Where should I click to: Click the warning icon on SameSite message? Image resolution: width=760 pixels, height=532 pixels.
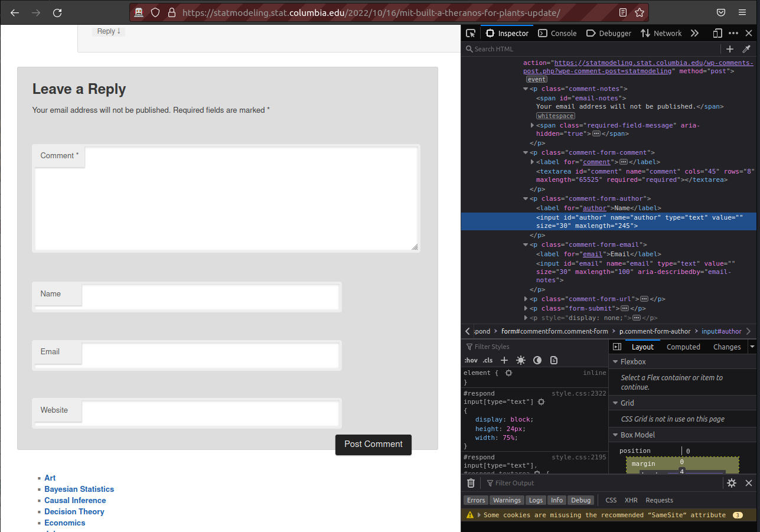[x=470, y=515]
